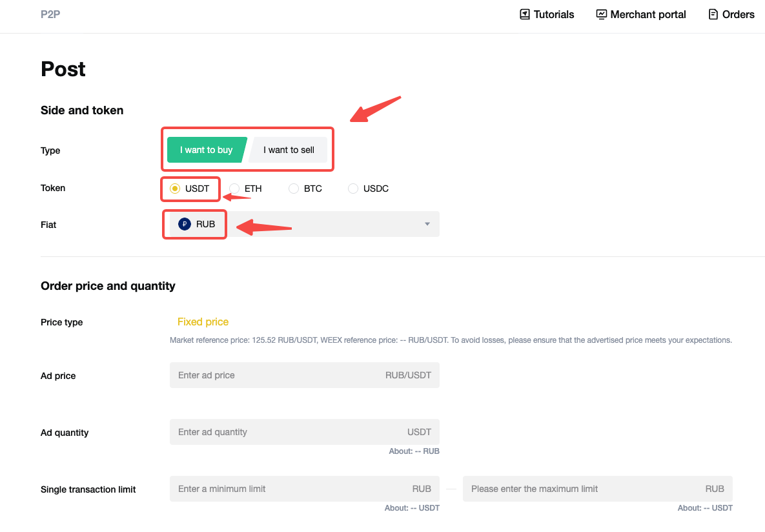Go to Merchant portal
Screen dimensions: 765x532
[x=648, y=14]
